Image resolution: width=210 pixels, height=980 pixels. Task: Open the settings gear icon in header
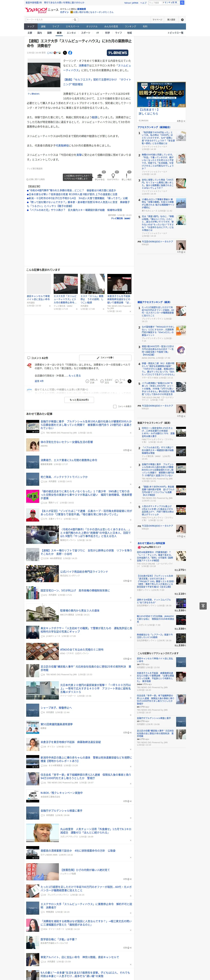[x=182, y=20]
